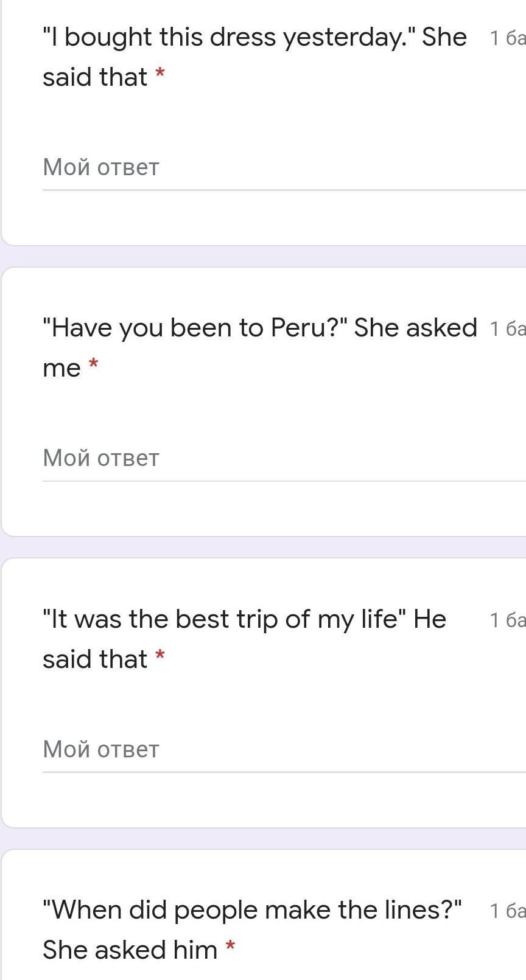
Task: Click the red asterisk after "She asked him"
Action: (230, 947)
